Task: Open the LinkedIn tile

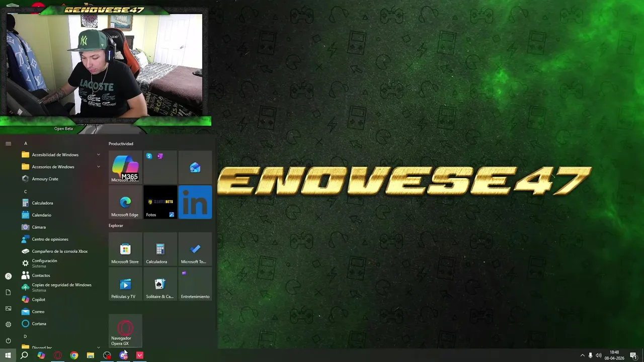Action: 195,202
